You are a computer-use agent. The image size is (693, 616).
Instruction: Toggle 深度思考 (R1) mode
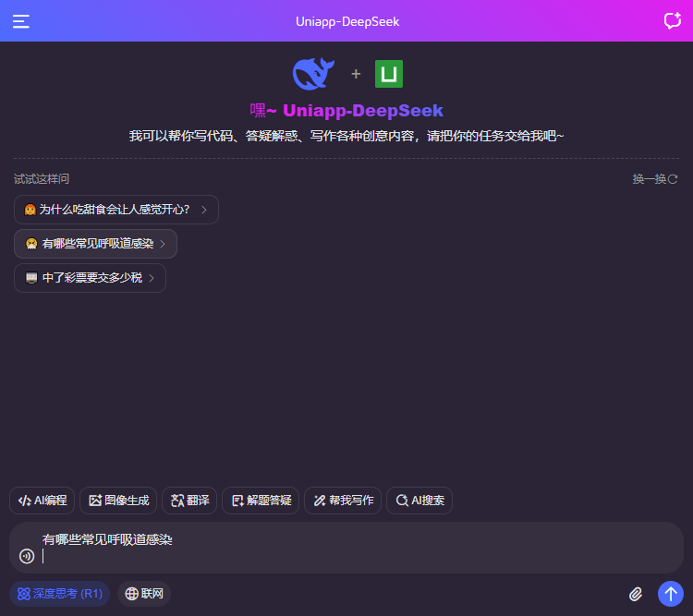(60, 594)
